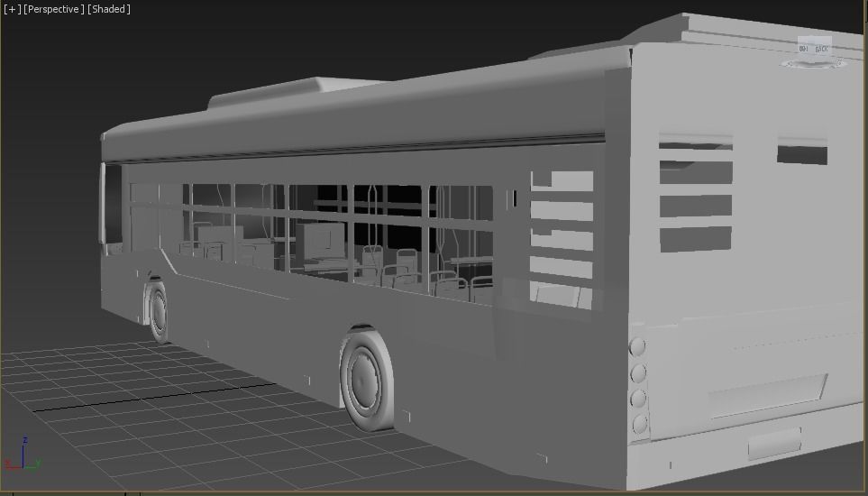Click the BACK face of the ViewCube
Viewport: 868px width, 496px height.
pos(821,49)
